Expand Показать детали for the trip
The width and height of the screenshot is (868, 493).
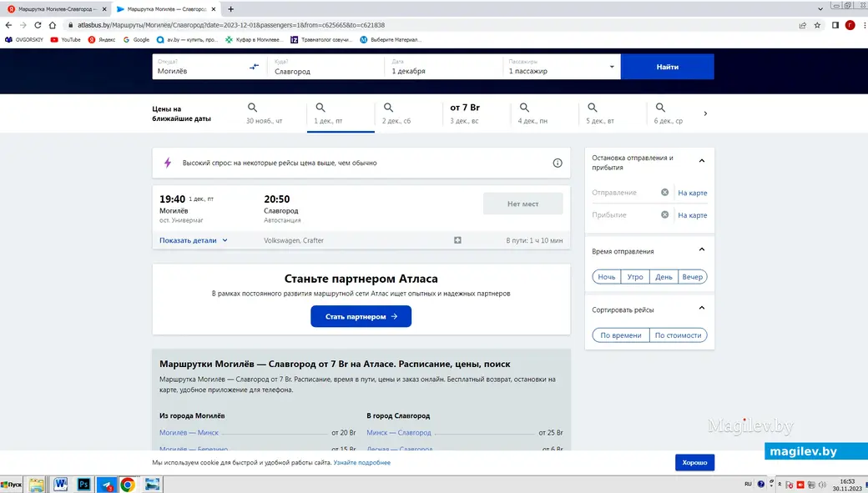click(x=194, y=240)
